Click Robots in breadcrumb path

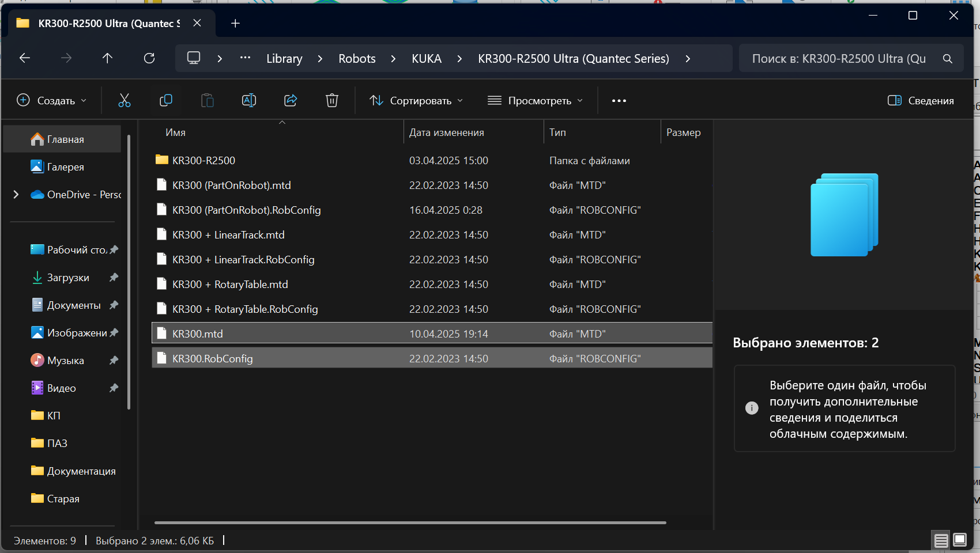point(357,59)
